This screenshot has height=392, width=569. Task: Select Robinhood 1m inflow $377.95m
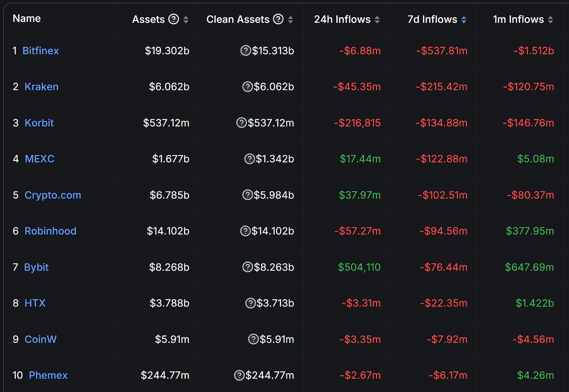coord(530,231)
